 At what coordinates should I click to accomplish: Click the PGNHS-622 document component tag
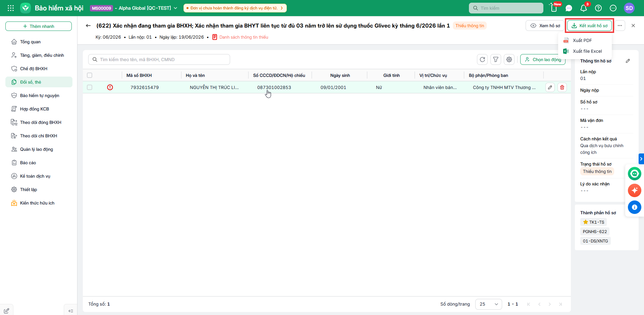595,231
